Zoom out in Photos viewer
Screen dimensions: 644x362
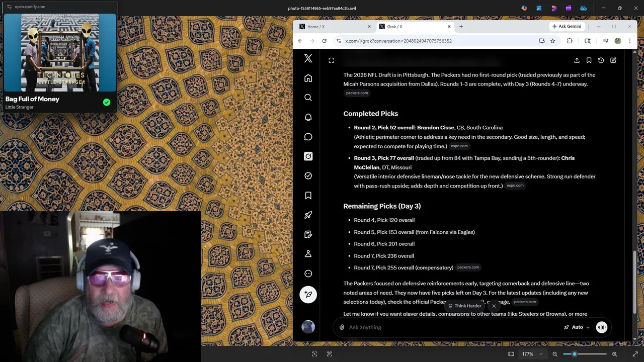pos(555,354)
